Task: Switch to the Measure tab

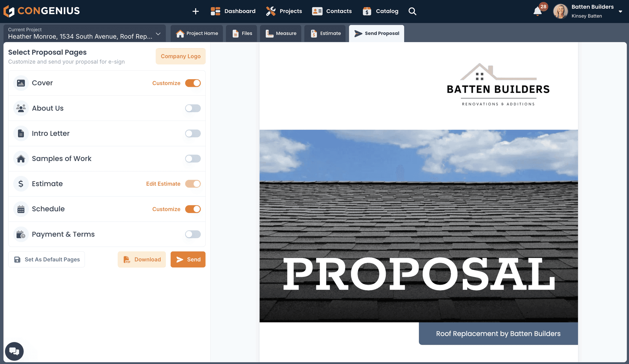Action: [x=281, y=33]
